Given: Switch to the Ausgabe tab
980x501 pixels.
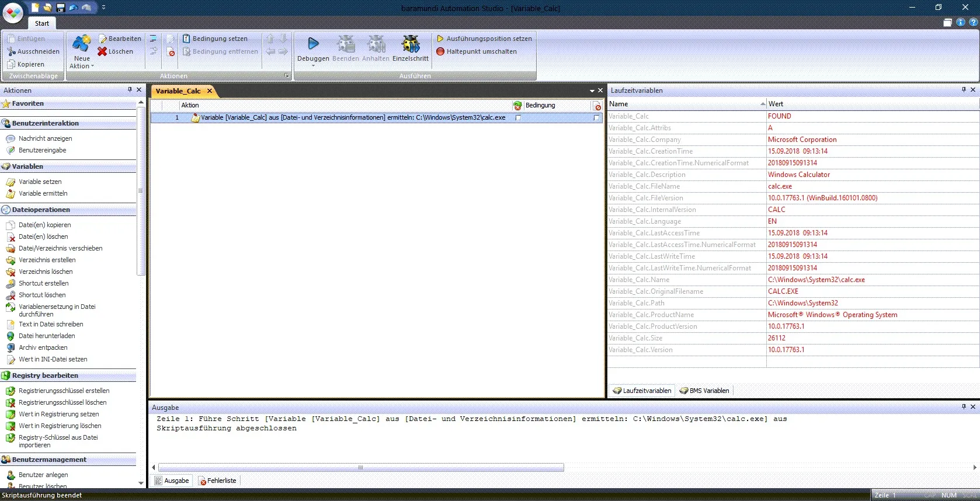Looking at the screenshot, I should (x=172, y=481).
